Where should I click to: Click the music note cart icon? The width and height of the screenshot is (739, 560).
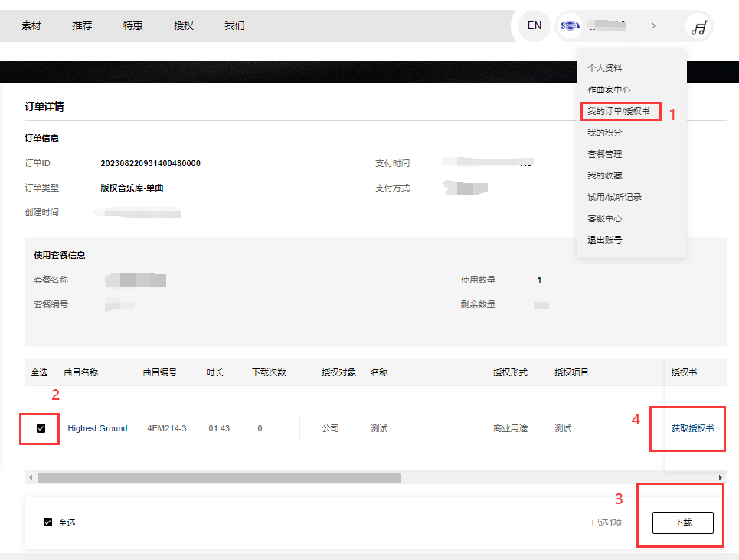pyautogui.click(x=698, y=28)
